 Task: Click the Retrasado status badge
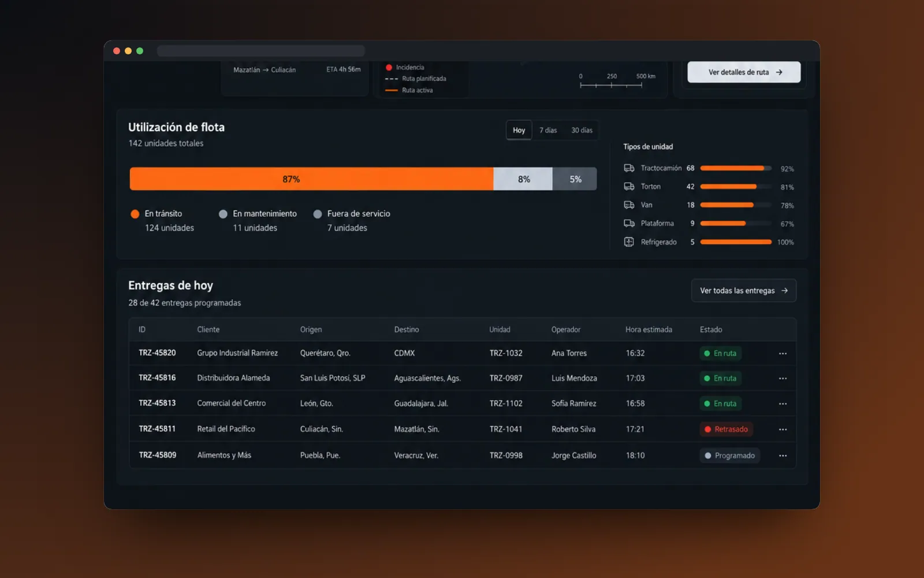[726, 429]
